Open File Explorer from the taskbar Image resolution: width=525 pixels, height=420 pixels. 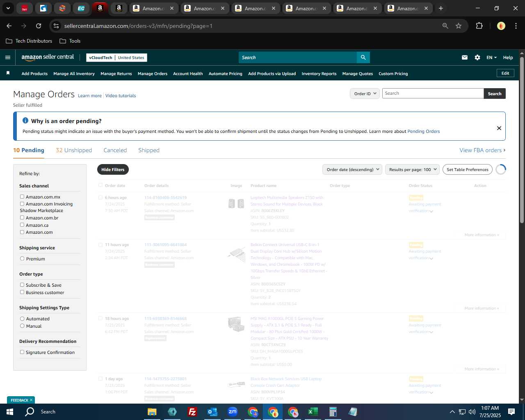point(152,412)
